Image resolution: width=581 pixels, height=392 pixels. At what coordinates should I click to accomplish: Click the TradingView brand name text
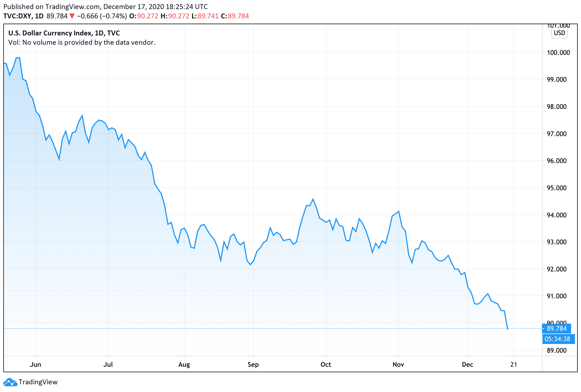click(x=38, y=382)
